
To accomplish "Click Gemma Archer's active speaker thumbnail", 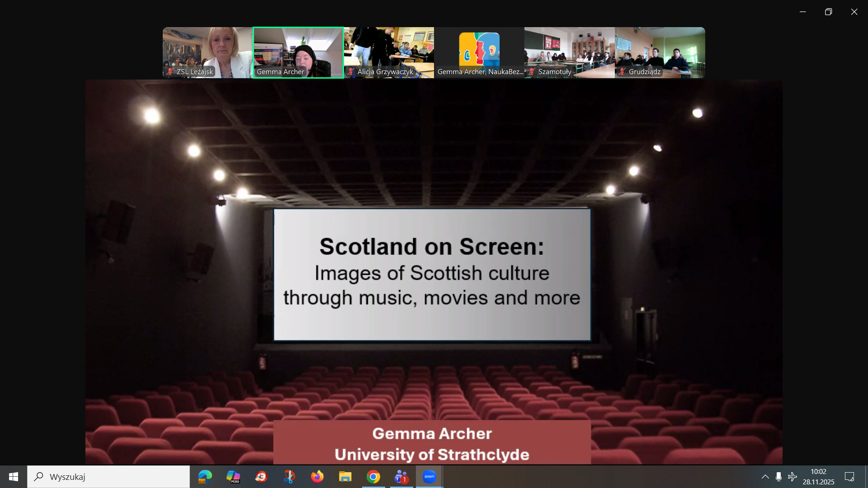I will [x=298, y=52].
